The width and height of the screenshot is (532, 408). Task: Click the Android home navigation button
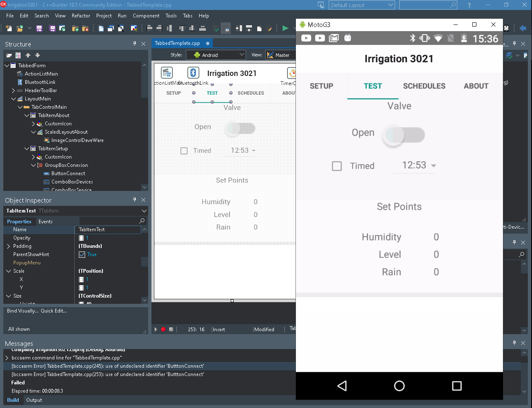399,386
